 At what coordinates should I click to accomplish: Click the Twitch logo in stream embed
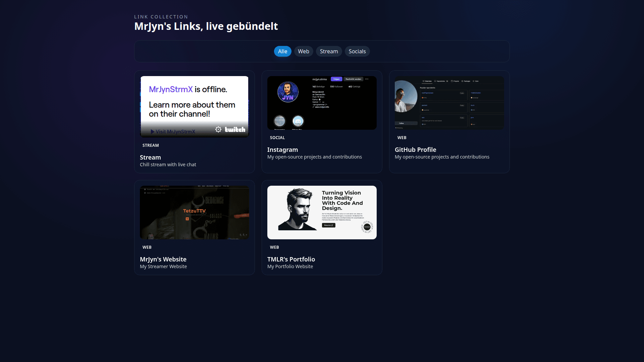tap(235, 130)
